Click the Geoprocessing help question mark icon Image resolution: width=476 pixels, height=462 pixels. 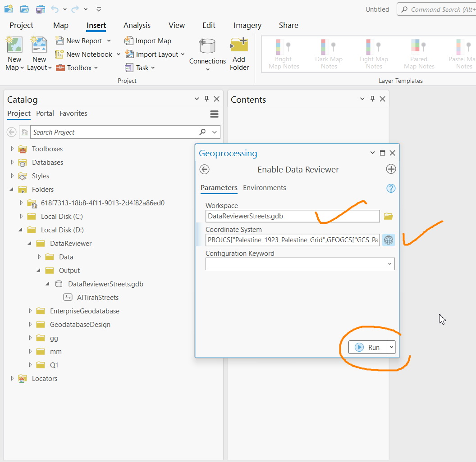point(390,188)
